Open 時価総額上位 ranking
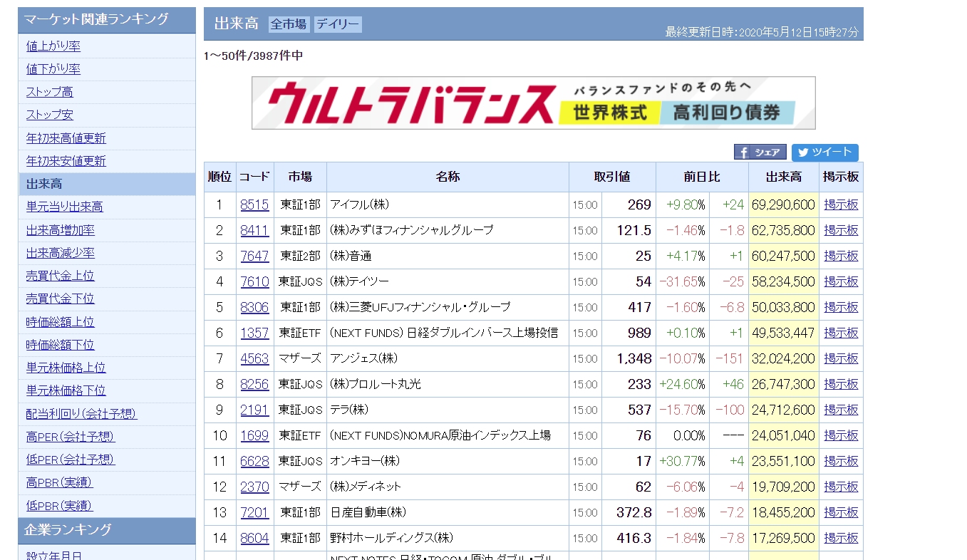This screenshot has width=967, height=560. click(61, 322)
